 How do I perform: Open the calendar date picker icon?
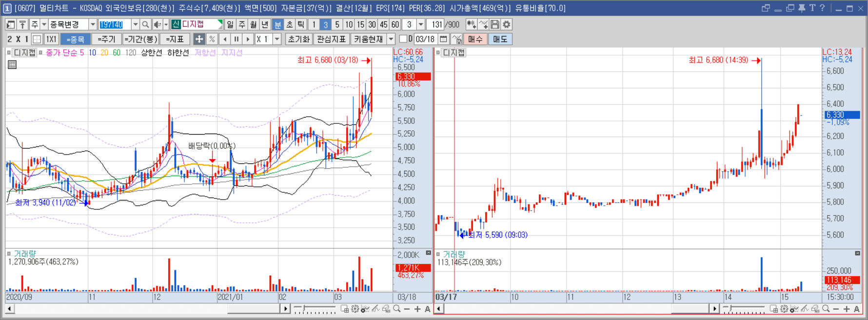pyautogui.click(x=443, y=39)
